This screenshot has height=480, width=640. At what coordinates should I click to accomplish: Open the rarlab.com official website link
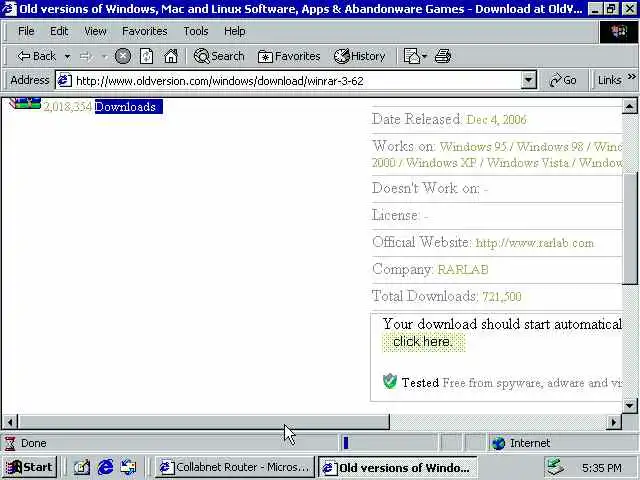pos(535,243)
